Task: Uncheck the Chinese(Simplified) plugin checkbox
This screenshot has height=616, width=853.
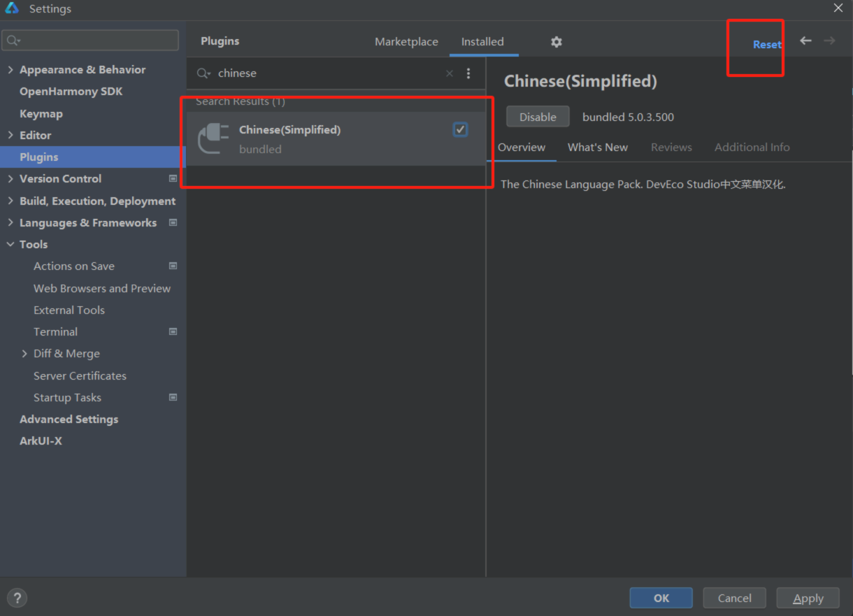Action: pos(460,129)
